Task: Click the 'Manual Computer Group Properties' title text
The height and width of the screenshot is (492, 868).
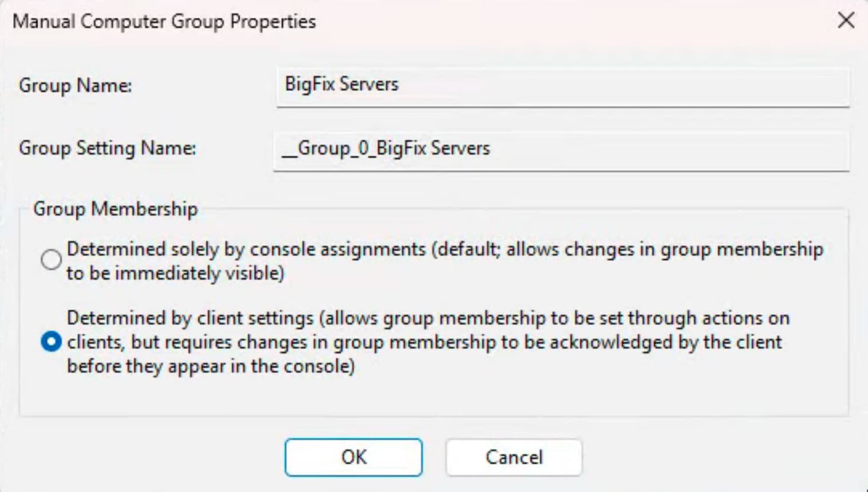Action: [x=164, y=22]
